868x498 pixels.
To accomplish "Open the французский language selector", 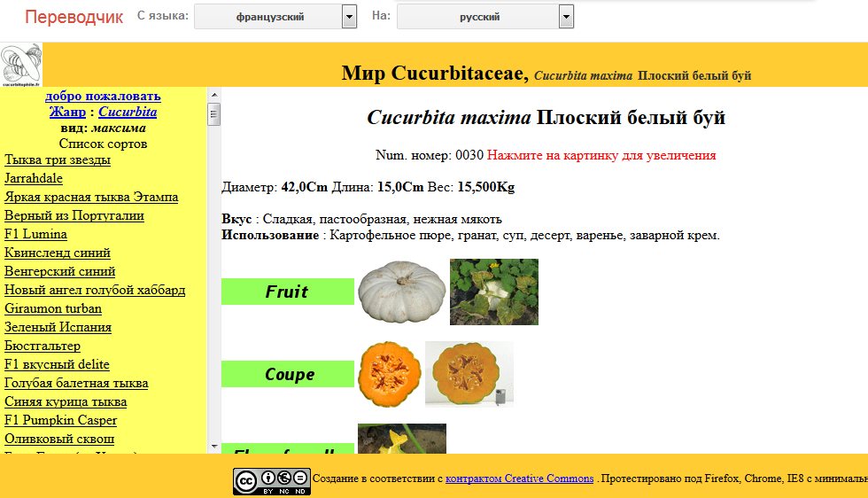I will tap(269, 17).
